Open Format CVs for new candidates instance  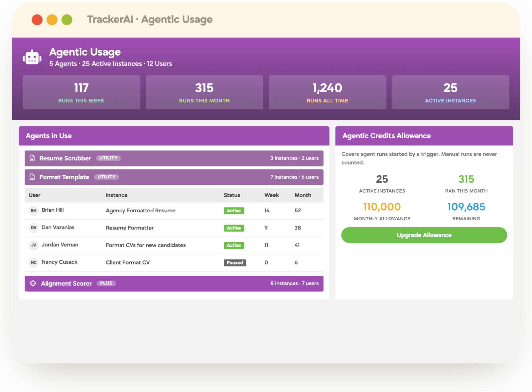[x=146, y=245]
